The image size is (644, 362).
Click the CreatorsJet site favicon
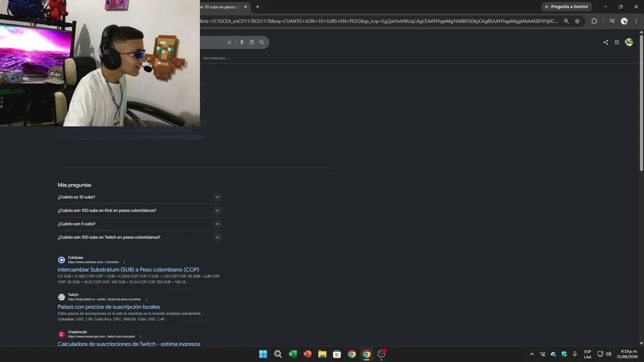[x=61, y=334]
